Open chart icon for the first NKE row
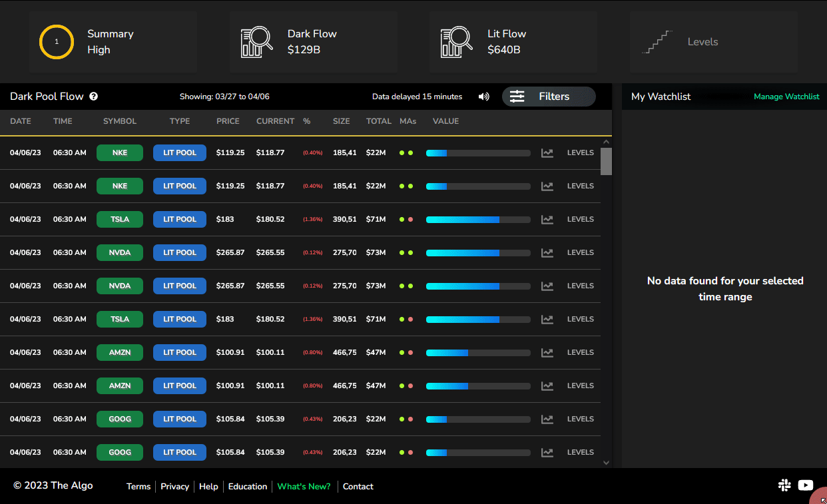The height and width of the screenshot is (504, 827). 547,152
